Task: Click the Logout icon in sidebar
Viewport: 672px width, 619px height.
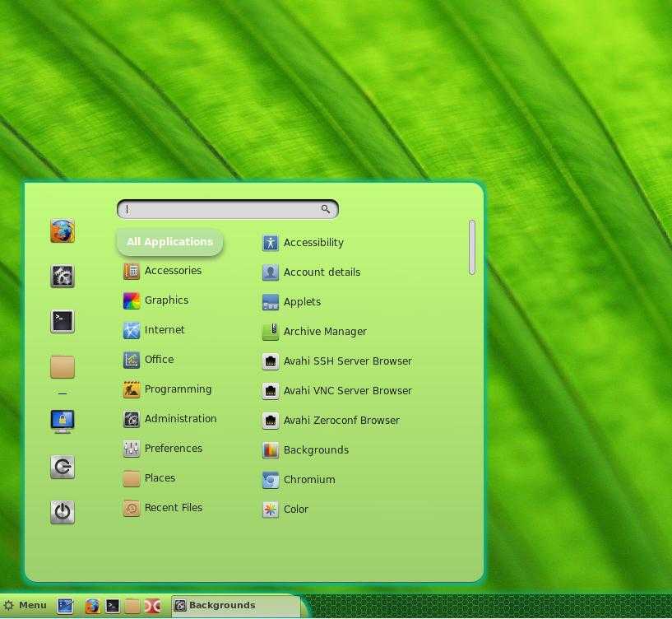Action: [63, 467]
